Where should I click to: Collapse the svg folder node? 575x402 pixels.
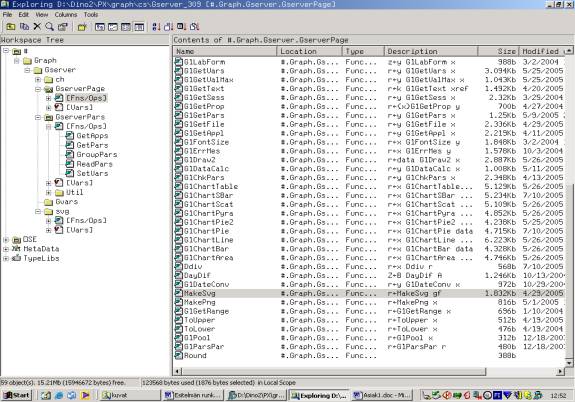38,211
